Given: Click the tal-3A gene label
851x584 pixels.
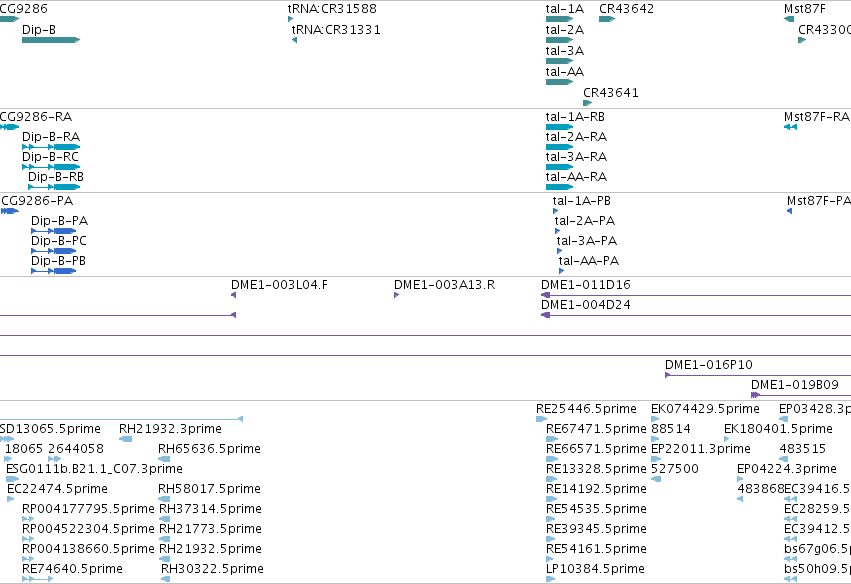Looking at the screenshot, I should click(565, 51).
